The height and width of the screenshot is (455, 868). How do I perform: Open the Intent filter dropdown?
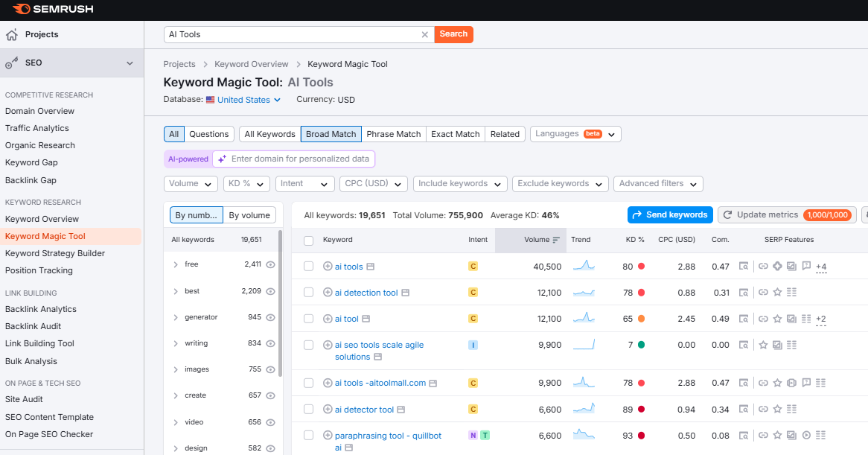[305, 184]
